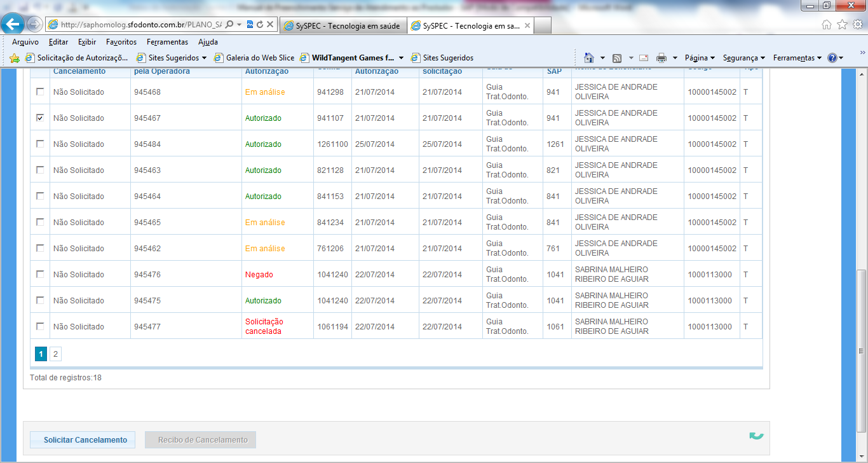Click the vertical scrollbar thumb
The height and width of the screenshot is (463, 868).
(x=862, y=352)
